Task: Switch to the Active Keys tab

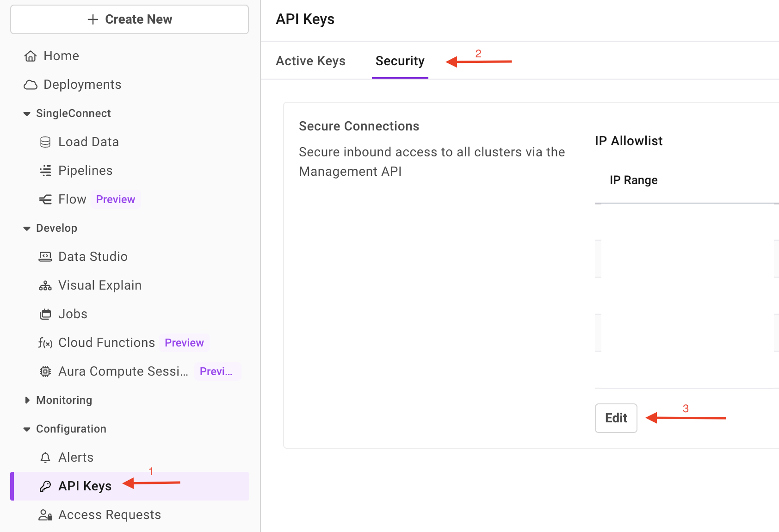Action: click(310, 61)
